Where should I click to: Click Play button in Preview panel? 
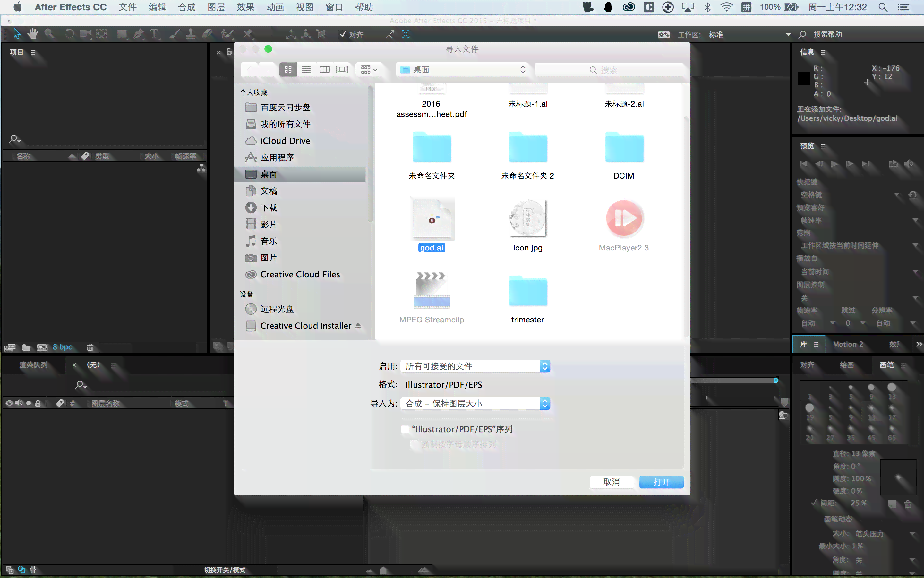click(835, 164)
